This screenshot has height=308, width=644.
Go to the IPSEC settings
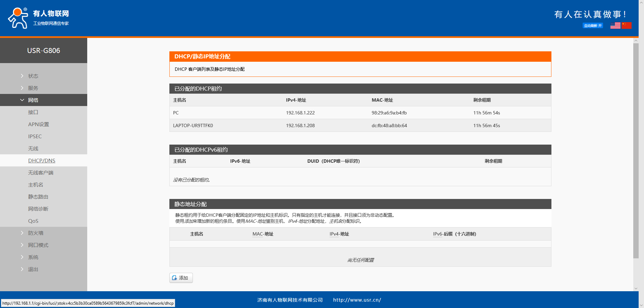point(35,137)
